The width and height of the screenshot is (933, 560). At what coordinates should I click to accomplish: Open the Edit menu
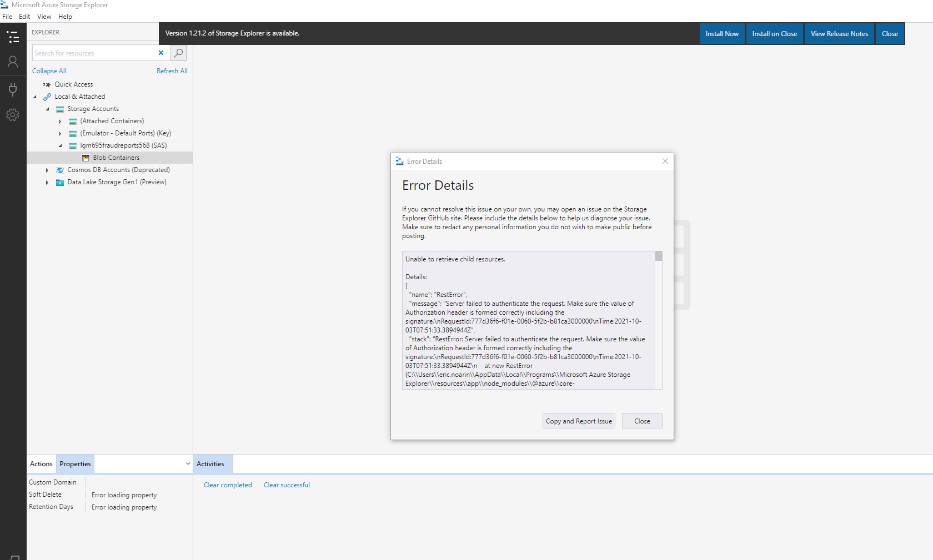[x=24, y=17]
